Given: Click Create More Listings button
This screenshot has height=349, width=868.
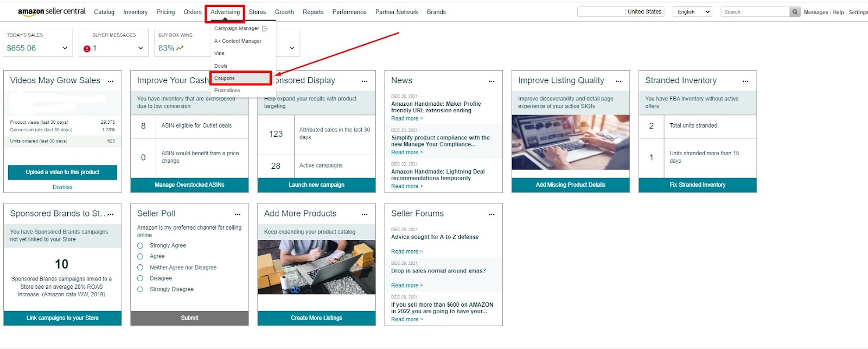Looking at the screenshot, I should pos(316,318).
